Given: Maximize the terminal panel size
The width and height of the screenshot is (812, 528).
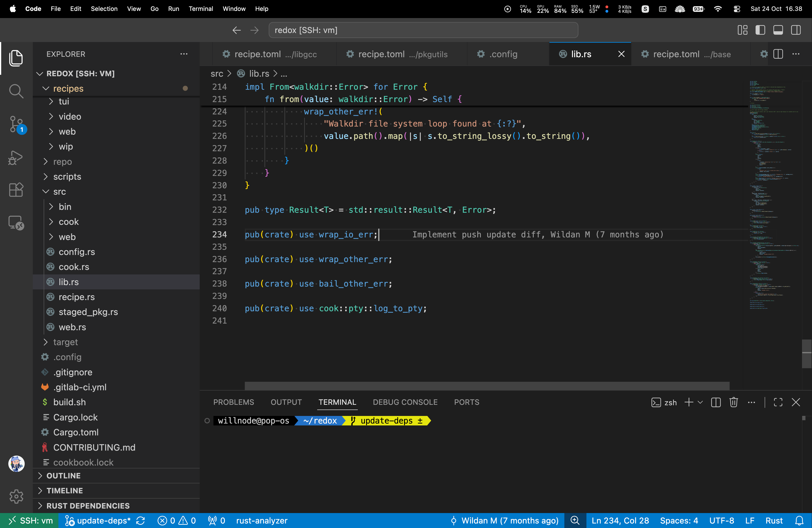Looking at the screenshot, I should (x=778, y=402).
